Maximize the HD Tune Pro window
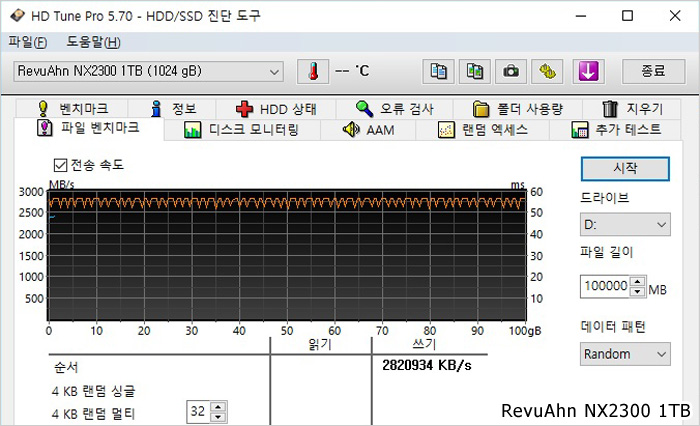Viewport: 700px width, 426px height. [628, 16]
